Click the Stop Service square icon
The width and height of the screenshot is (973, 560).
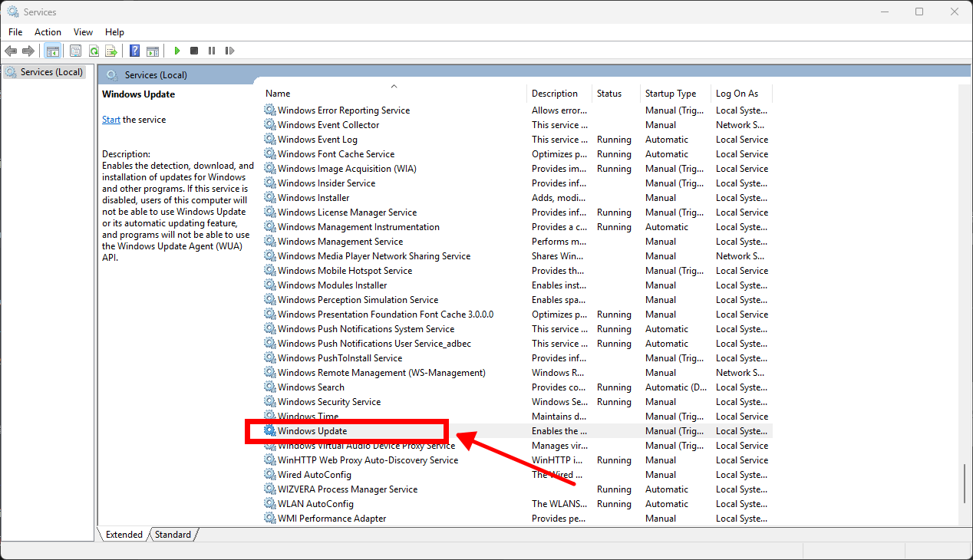[194, 51]
